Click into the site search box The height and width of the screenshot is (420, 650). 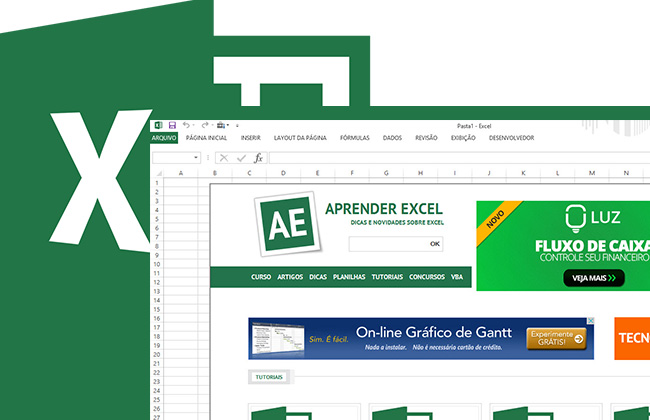pyautogui.click(x=388, y=244)
